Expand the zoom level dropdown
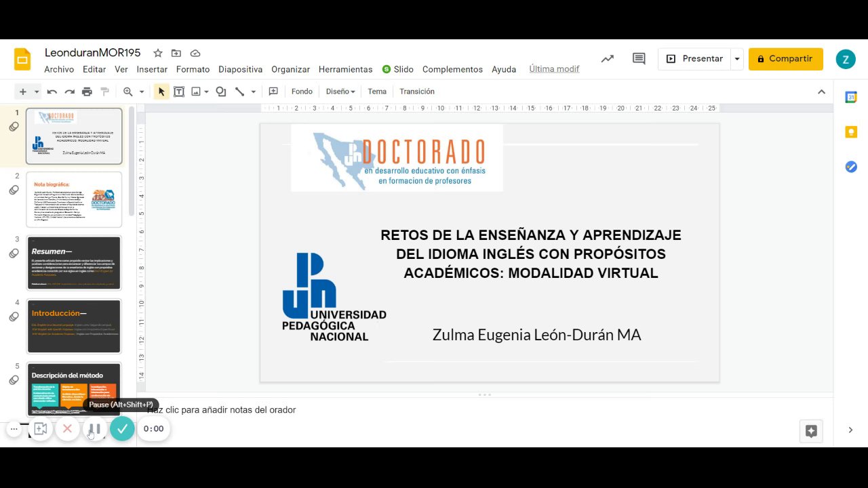This screenshot has height=488, width=868. (x=142, y=91)
